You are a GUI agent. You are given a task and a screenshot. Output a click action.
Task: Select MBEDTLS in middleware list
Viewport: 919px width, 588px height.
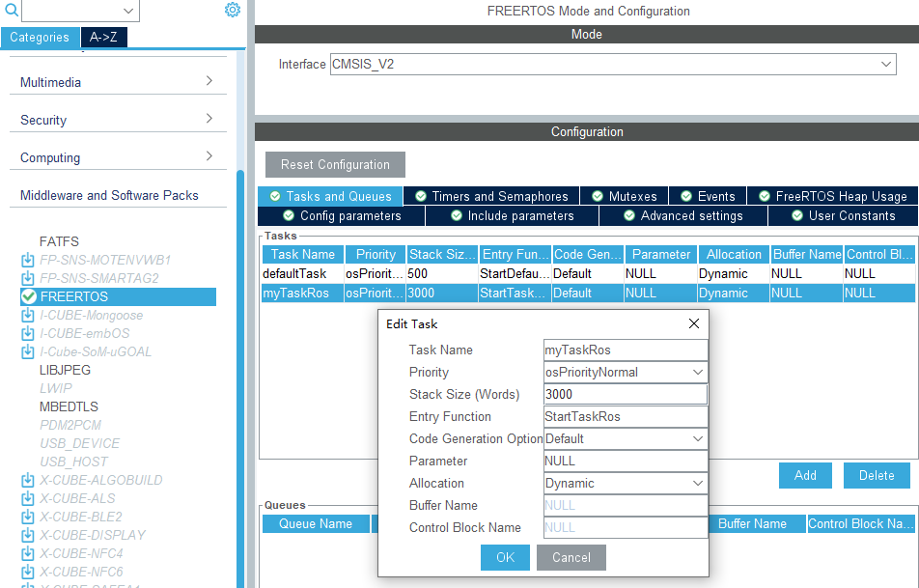click(69, 406)
